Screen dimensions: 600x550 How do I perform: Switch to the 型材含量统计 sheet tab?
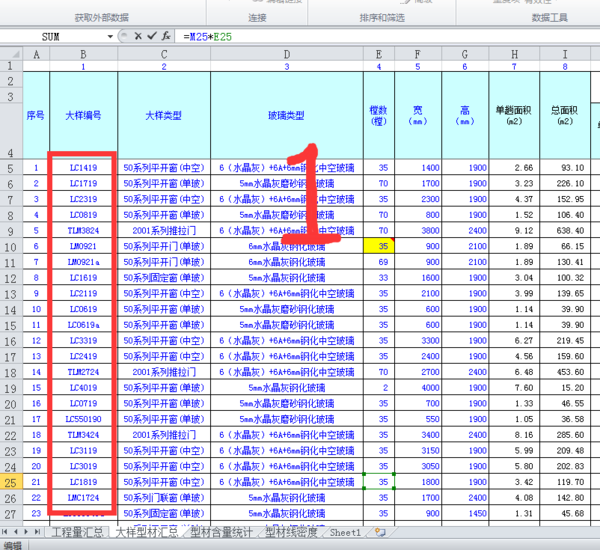[x=222, y=532]
